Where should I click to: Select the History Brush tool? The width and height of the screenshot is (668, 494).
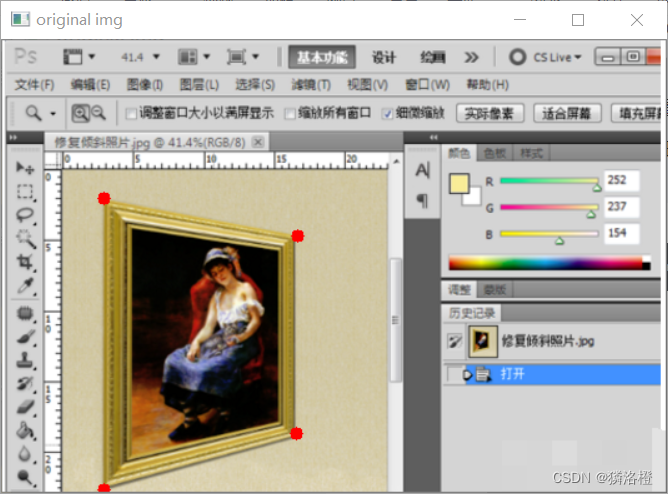pos(25,384)
